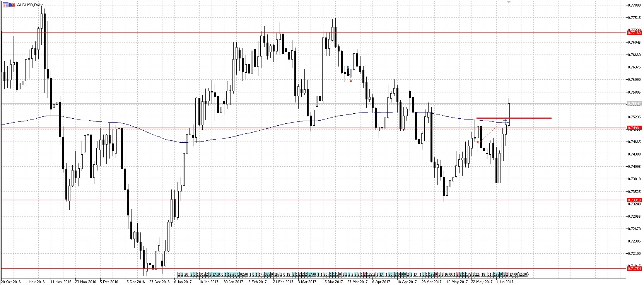This screenshot has width=644, height=285.
Task: Select the 0.73318 horizontal line price tag
Action: pos(634,200)
